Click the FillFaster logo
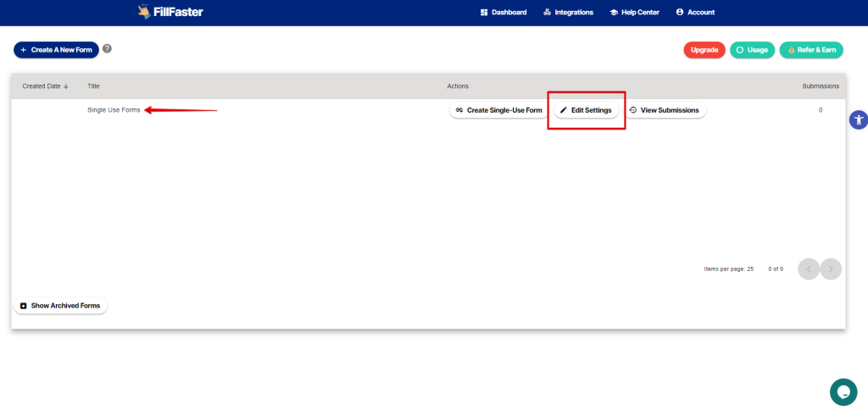 (x=170, y=13)
